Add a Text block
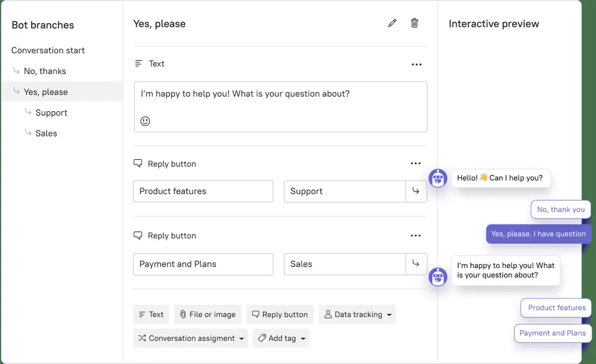This screenshot has width=596, height=364. point(151,314)
